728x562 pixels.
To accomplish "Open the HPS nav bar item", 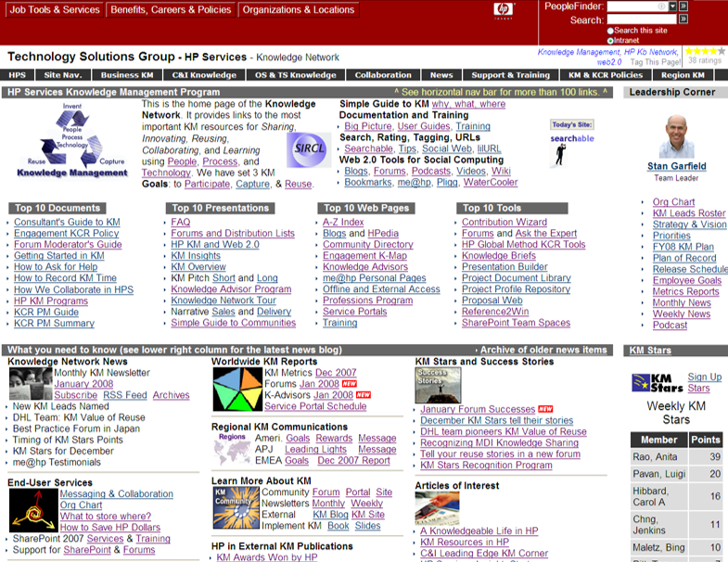I will coord(18,75).
